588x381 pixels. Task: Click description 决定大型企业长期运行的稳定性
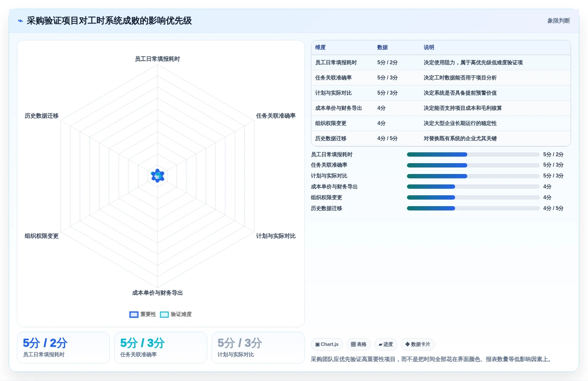coord(460,123)
